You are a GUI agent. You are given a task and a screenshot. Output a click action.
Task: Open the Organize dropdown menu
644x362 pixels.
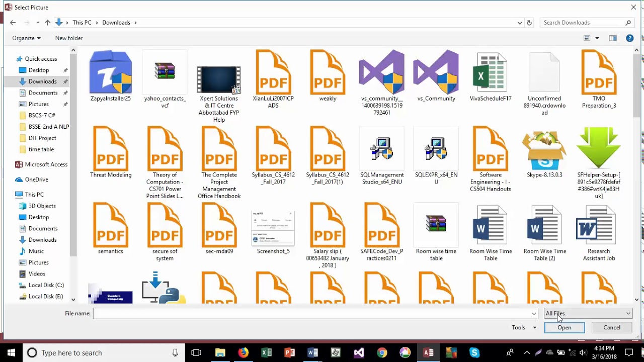[27, 38]
